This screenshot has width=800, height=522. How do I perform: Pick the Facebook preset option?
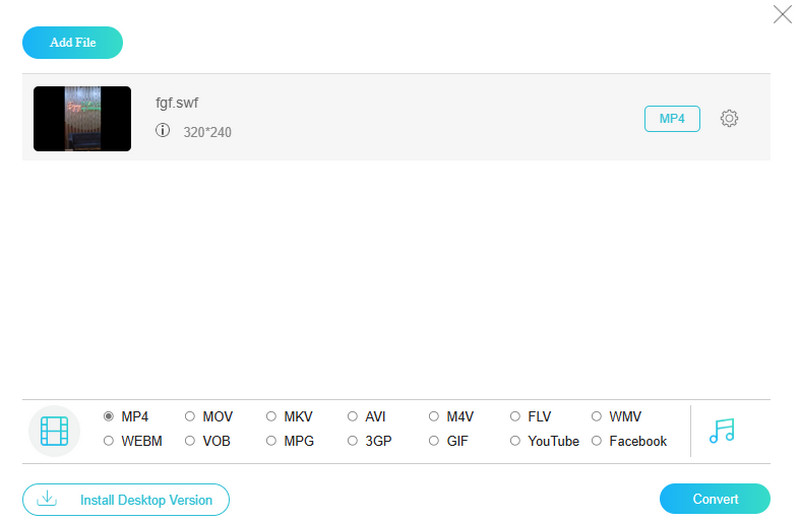coord(597,440)
